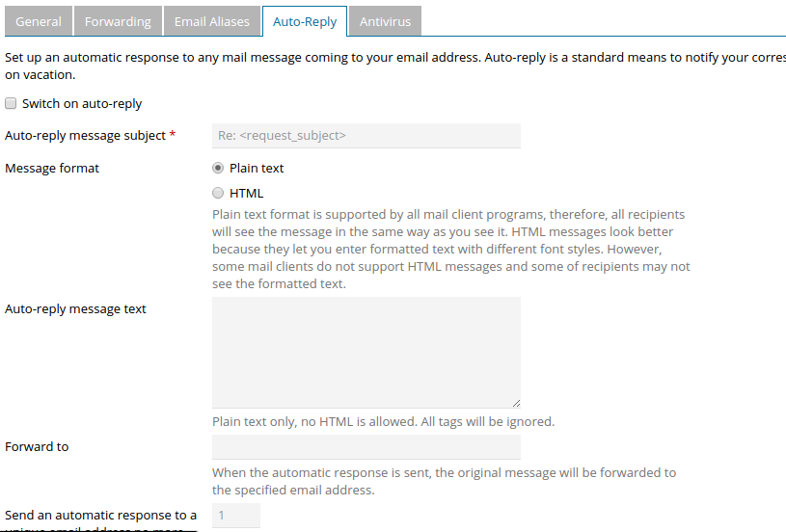
Task: Open the Antivirus tab
Action: (x=384, y=21)
